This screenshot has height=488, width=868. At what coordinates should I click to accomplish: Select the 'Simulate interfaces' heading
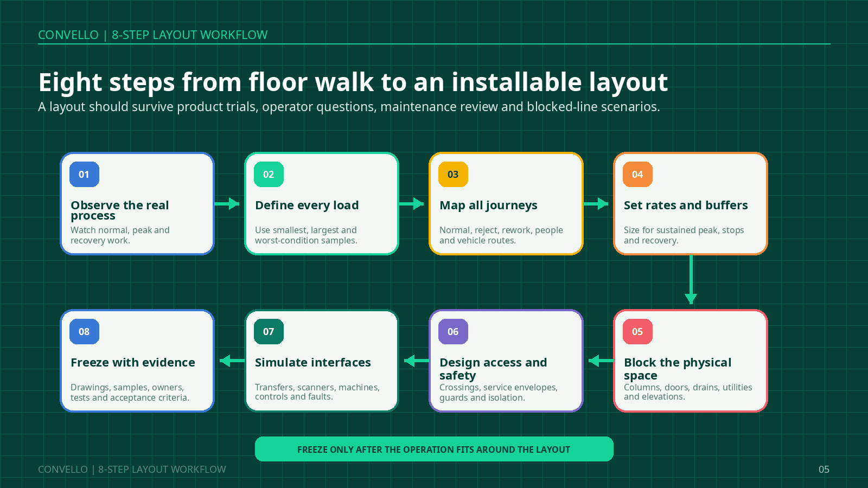(313, 362)
